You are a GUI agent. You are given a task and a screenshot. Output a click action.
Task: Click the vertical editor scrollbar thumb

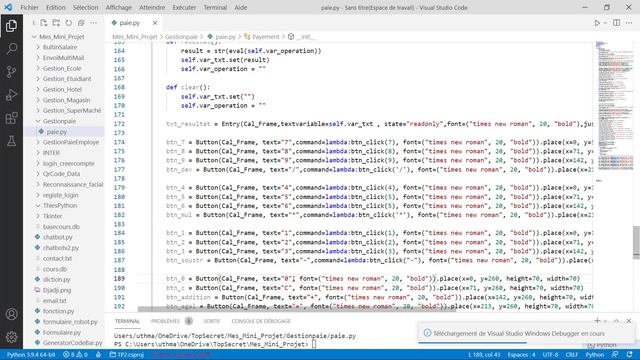point(636,242)
